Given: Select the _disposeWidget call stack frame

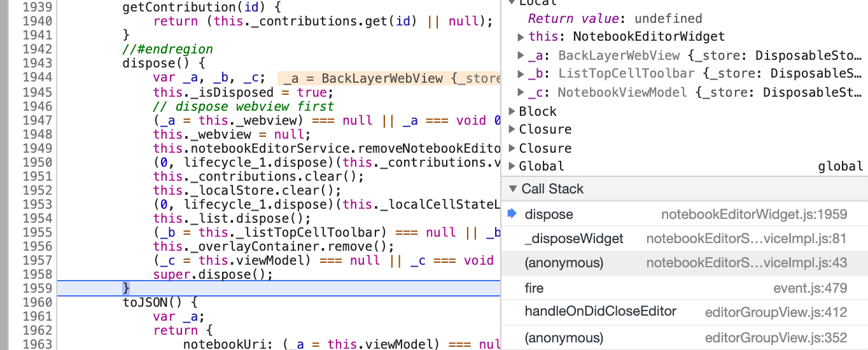Looking at the screenshot, I should pos(685,239).
